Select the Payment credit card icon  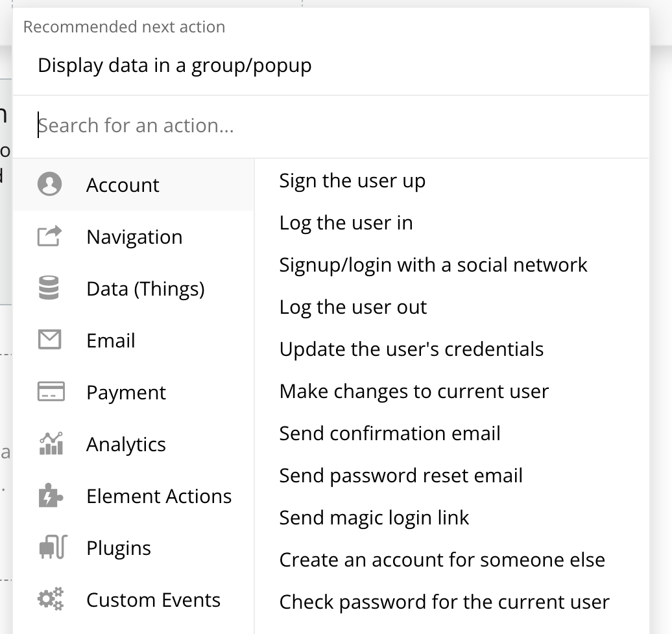click(x=50, y=392)
